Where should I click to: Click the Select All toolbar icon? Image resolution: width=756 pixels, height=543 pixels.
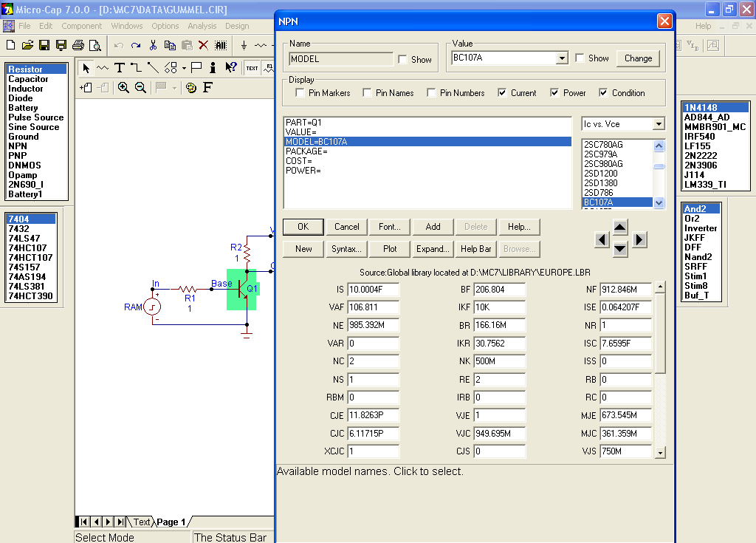click(220, 45)
